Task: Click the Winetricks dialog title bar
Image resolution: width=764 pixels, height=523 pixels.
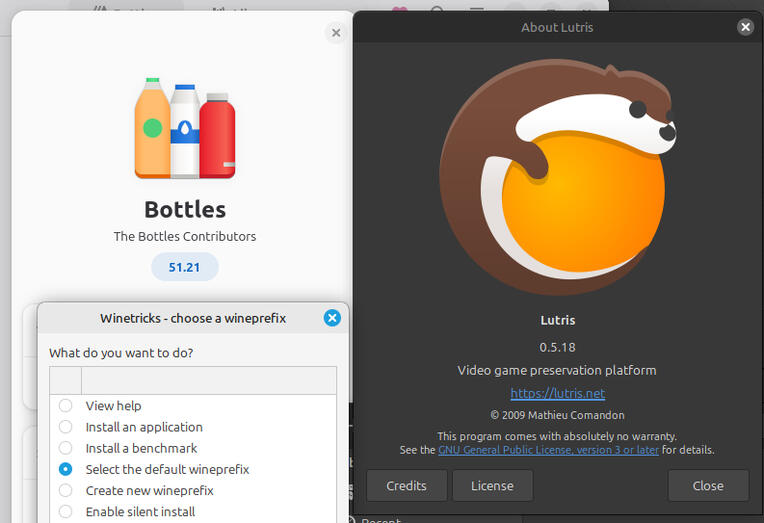Action: (192, 318)
